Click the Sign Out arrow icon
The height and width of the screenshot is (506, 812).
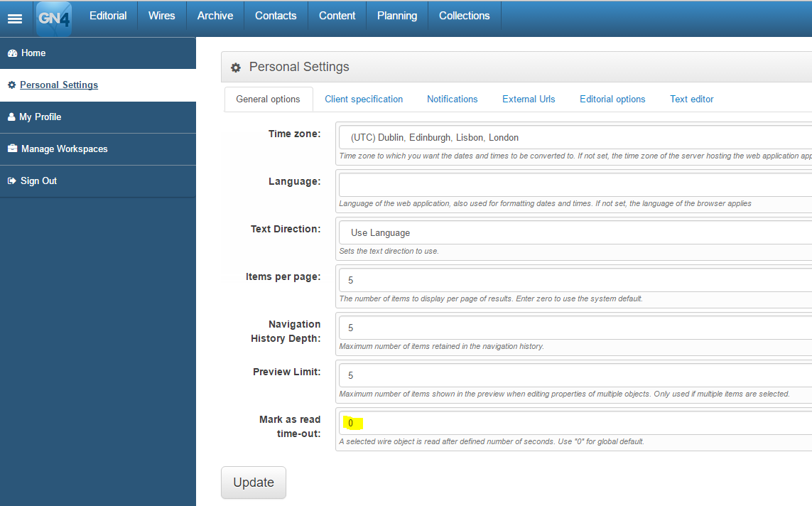[12, 181]
